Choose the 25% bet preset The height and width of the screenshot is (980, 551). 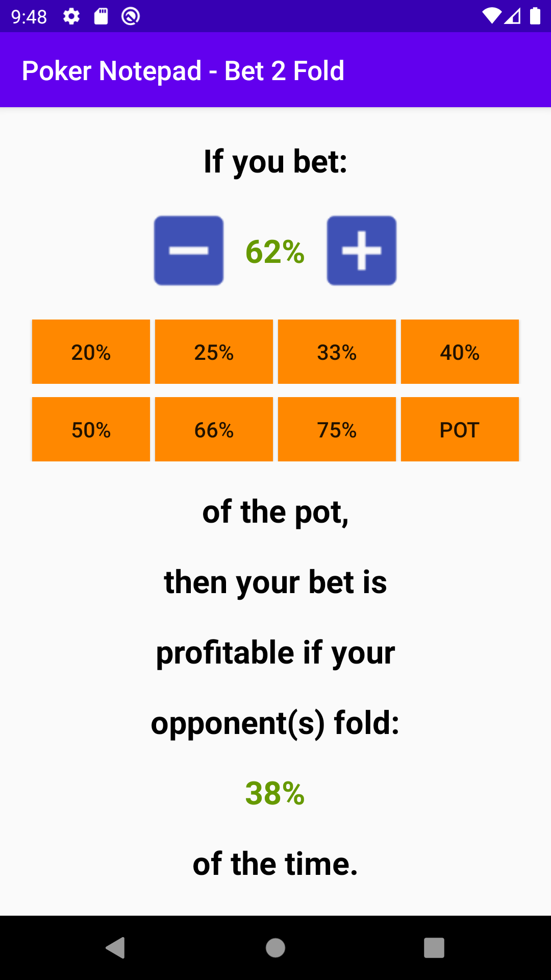click(x=214, y=352)
